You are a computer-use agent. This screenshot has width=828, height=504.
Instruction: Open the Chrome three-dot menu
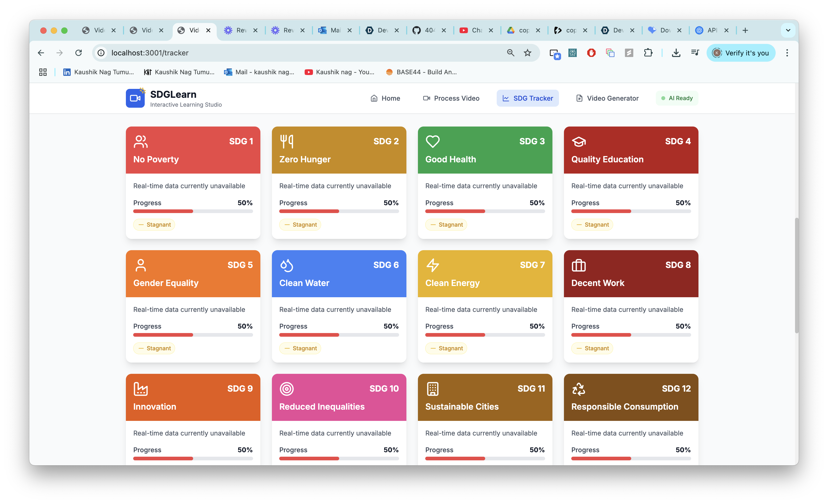click(x=787, y=53)
